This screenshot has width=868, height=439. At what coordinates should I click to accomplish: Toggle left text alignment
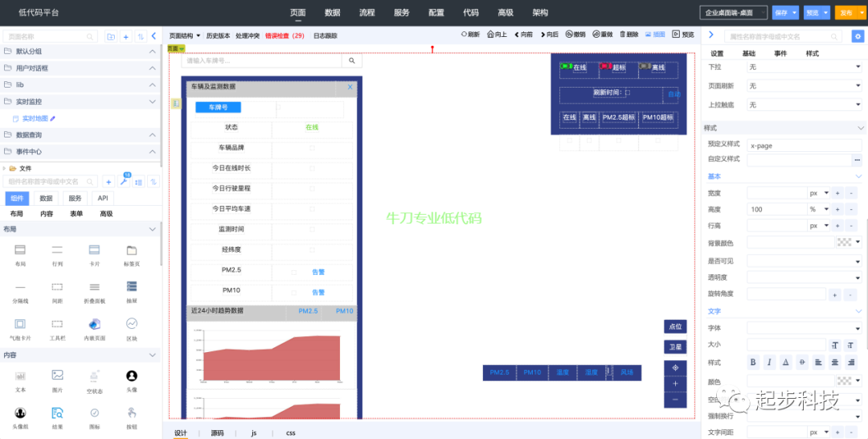click(818, 362)
